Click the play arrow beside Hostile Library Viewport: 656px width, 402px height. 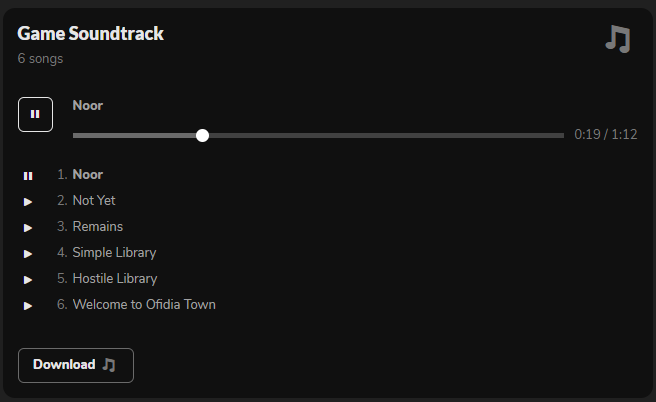28,280
